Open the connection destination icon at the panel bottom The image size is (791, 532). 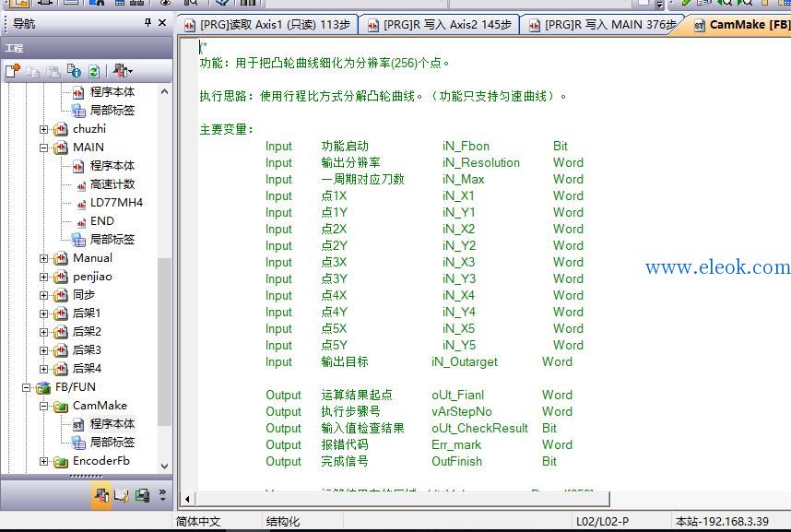(x=142, y=496)
